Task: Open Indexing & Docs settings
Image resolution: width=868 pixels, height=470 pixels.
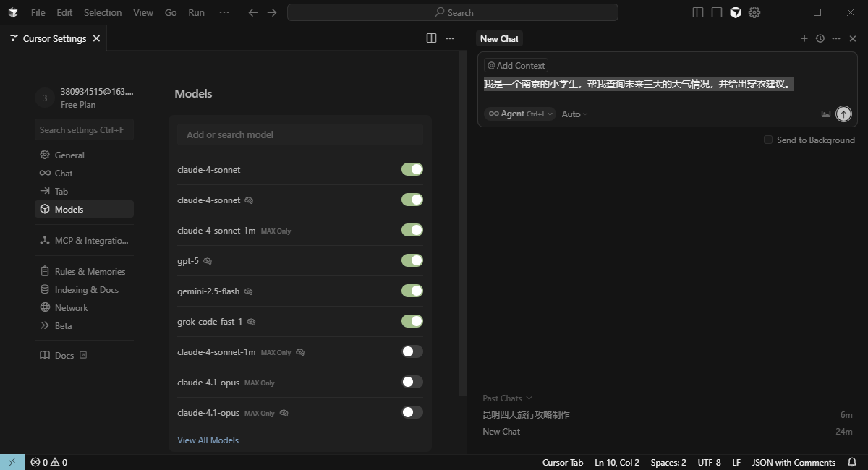Action: coord(84,289)
